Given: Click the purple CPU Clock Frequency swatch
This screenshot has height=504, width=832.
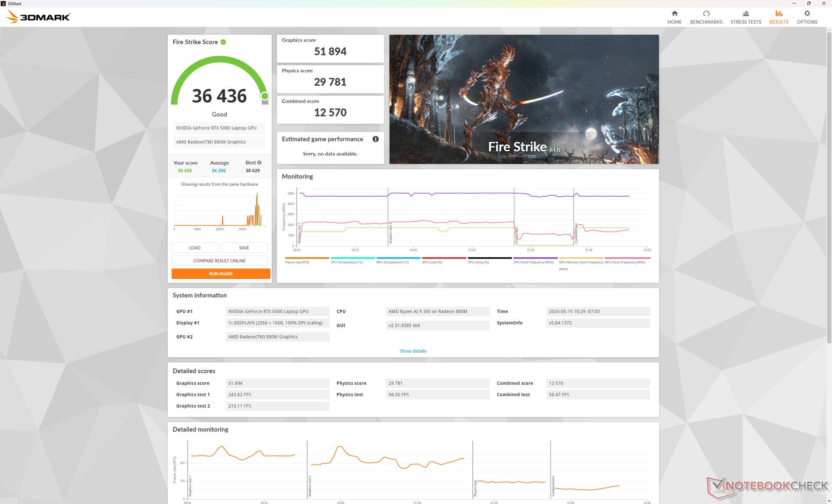Looking at the screenshot, I should click(x=535, y=258).
